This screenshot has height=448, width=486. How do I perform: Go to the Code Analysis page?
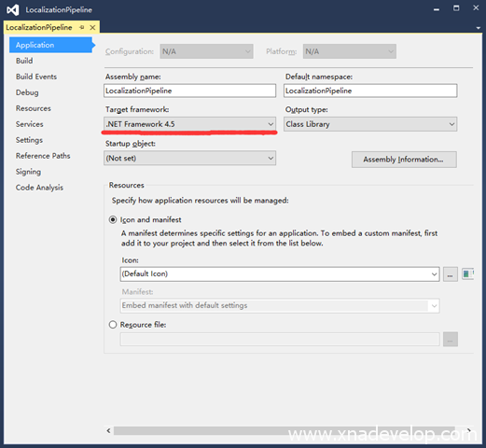(x=39, y=188)
